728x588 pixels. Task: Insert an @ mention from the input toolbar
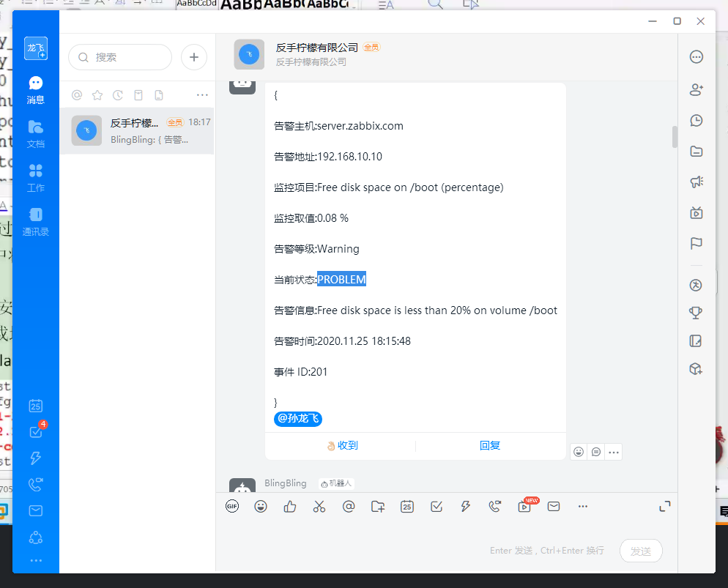click(x=349, y=506)
